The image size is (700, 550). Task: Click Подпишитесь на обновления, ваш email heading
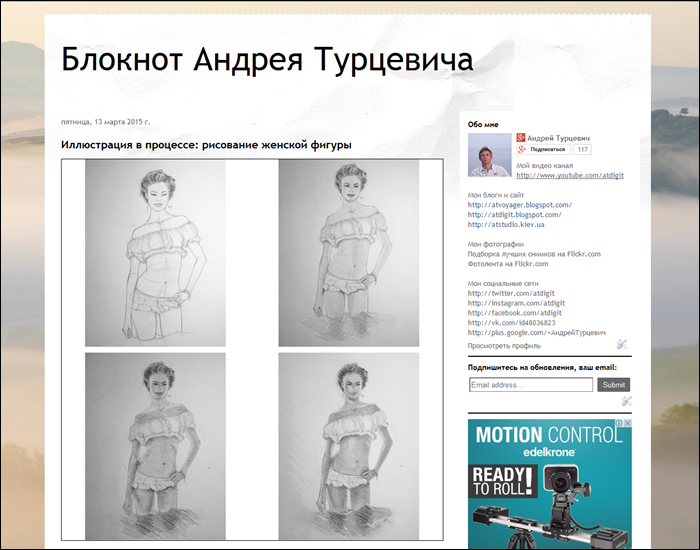click(542, 367)
